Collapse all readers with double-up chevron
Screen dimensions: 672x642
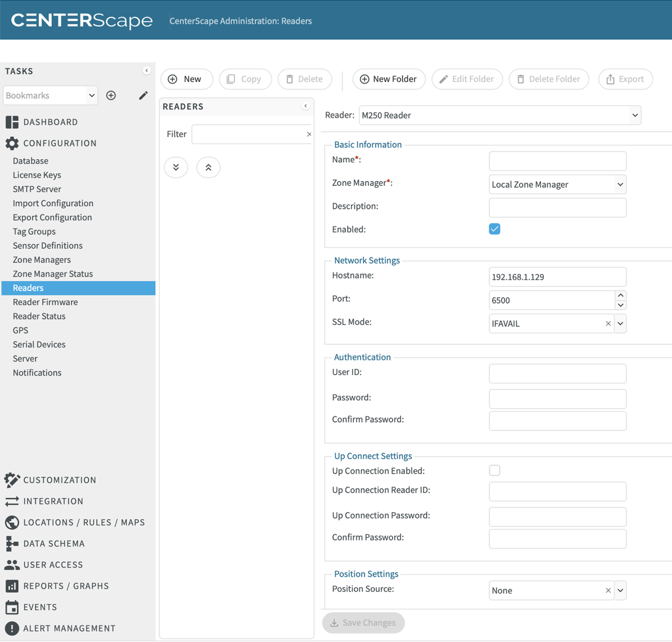point(208,168)
